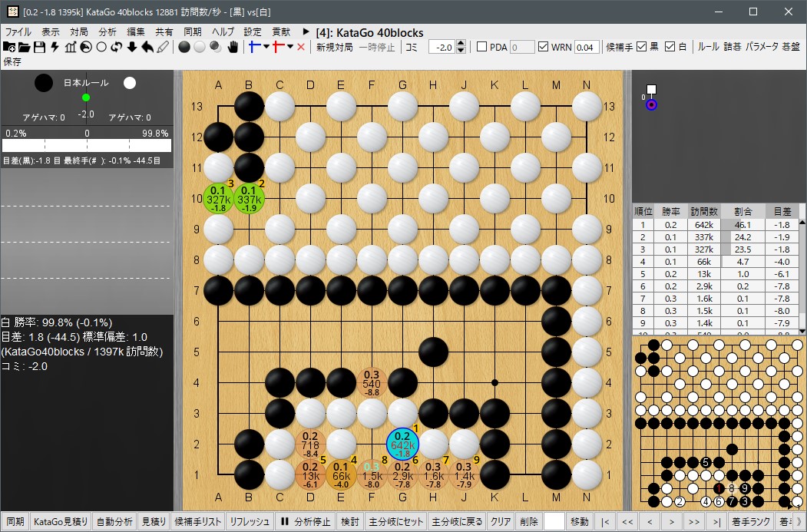Click the open folder icon
Screen dimensions: 807x532
pos(25,48)
